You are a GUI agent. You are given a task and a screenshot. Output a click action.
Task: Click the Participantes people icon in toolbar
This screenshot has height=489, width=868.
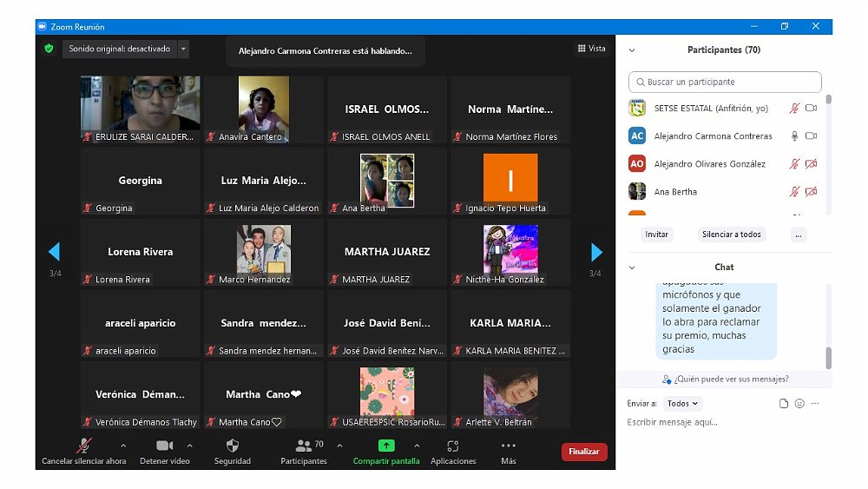click(303, 446)
